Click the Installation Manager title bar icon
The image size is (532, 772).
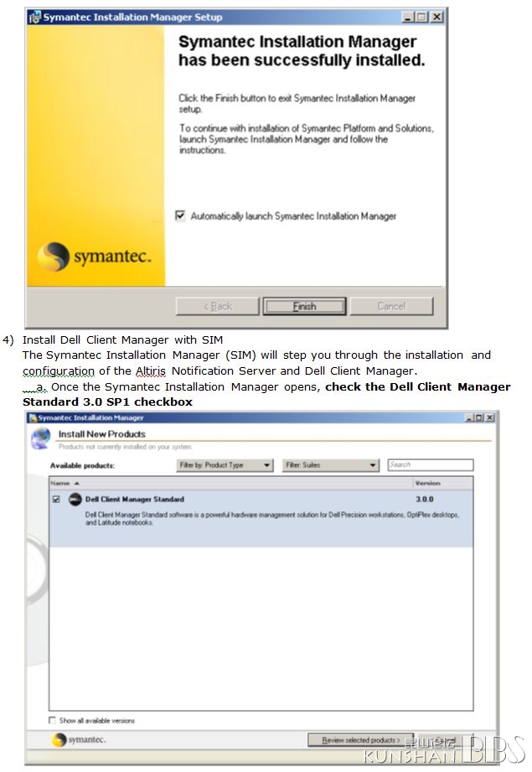33,417
